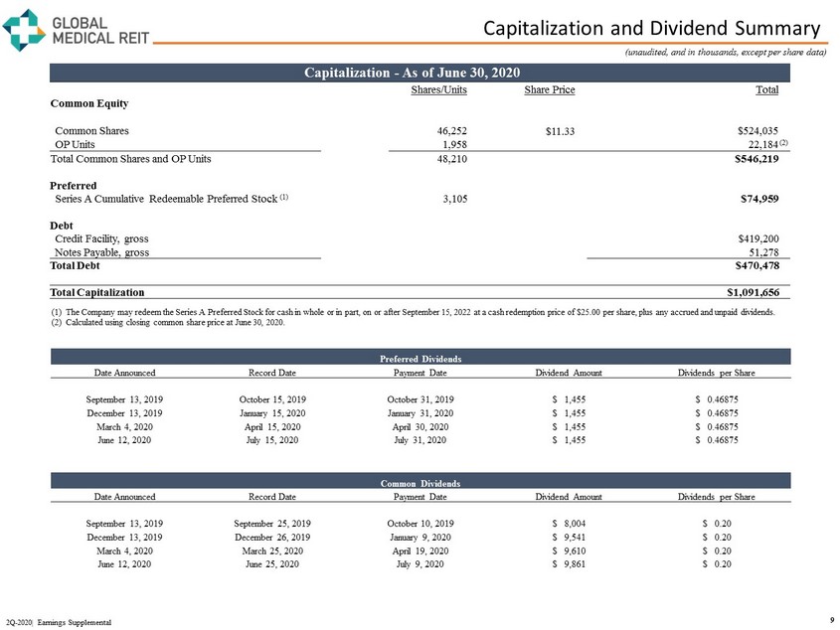Select the $74,959 preferred stock total

(x=759, y=199)
